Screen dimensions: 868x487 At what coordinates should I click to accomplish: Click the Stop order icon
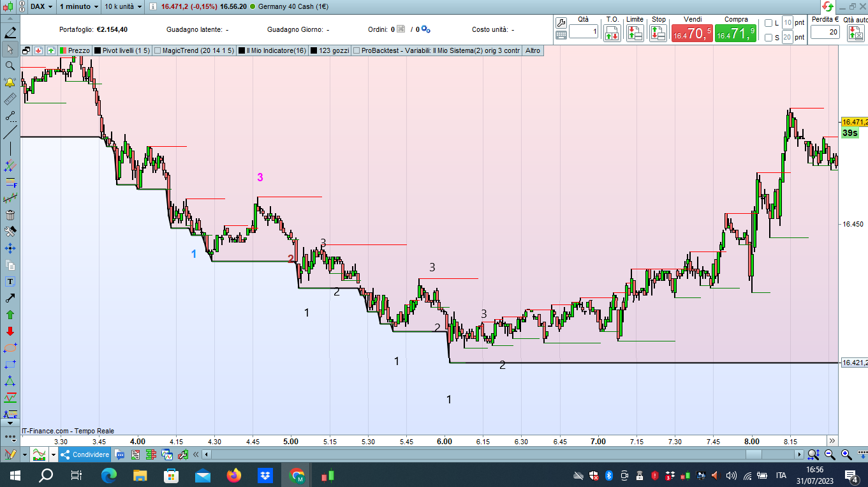coord(658,34)
